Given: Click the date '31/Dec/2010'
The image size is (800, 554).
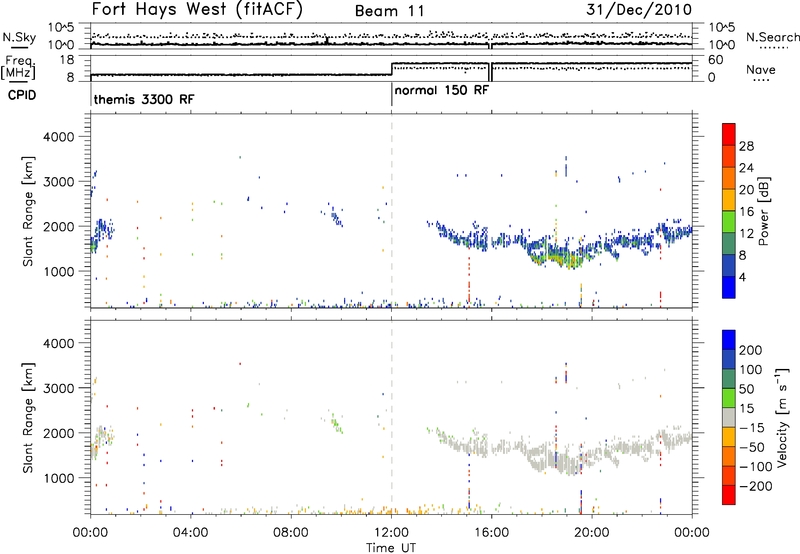Looking at the screenshot, I should point(639,9).
